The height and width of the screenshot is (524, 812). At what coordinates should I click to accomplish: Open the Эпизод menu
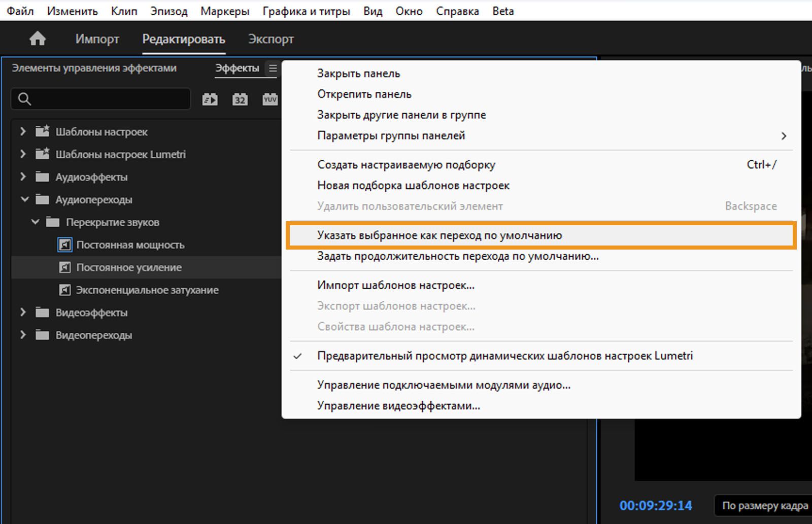pyautogui.click(x=169, y=11)
